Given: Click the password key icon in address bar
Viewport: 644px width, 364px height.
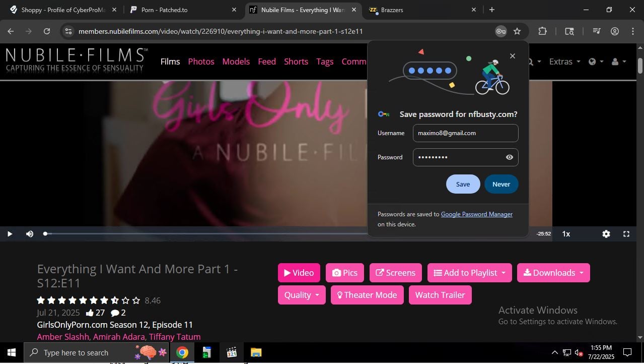Looking at the screenshot, I should click(500, 31).
